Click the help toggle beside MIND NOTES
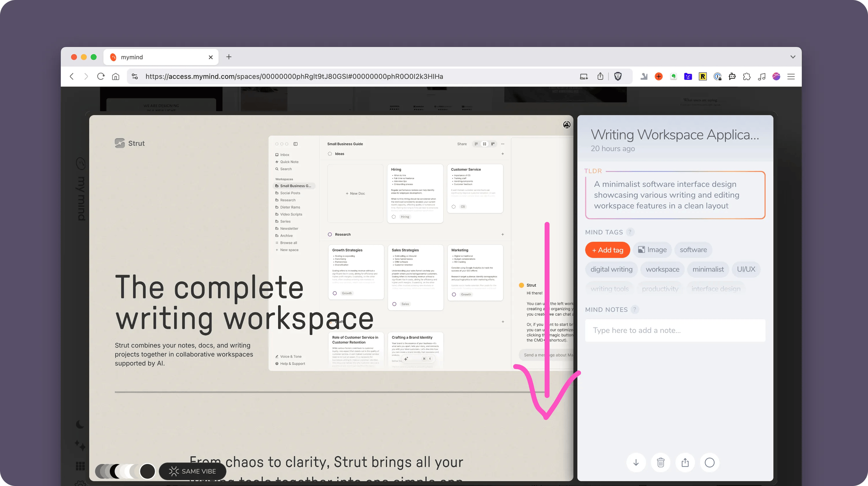 [x=635, y=310]
